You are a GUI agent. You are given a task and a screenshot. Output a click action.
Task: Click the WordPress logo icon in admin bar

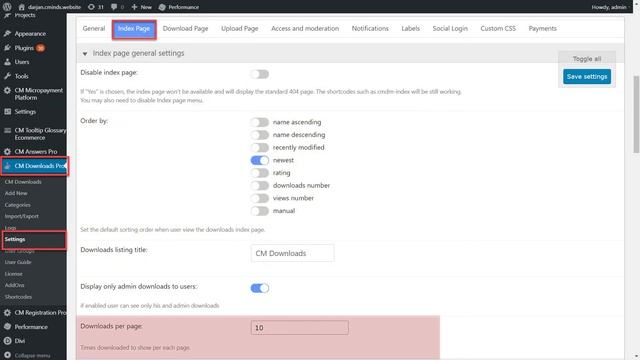point(7,7)
